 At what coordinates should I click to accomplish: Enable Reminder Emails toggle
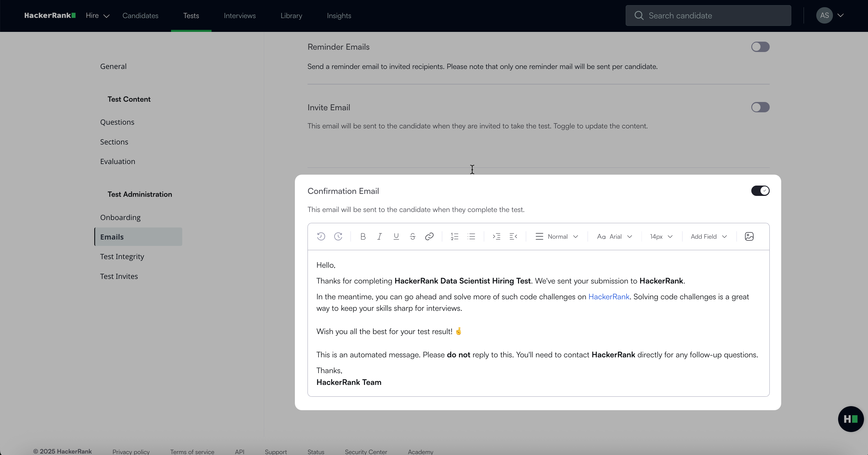click(x=760, y=47)
